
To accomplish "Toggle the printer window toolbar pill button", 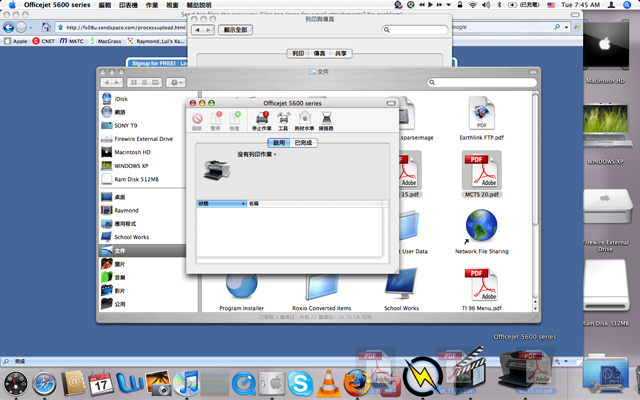I will point(391,103).
